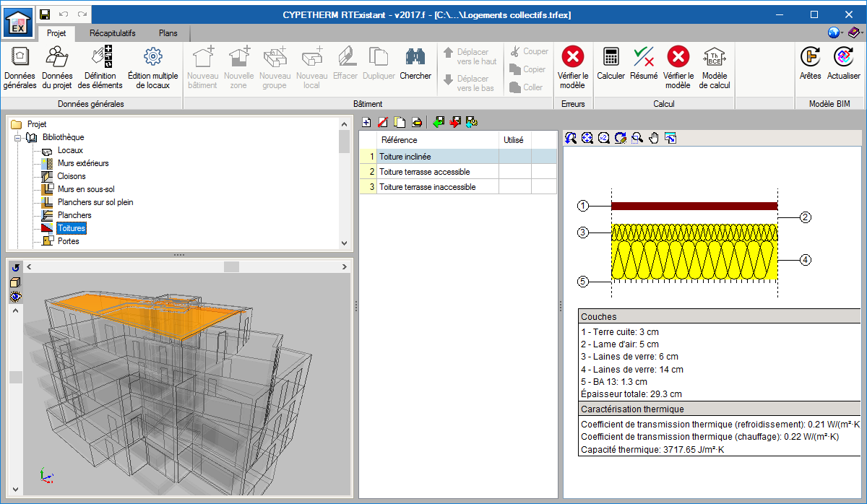Image resolution: width=867 pixels, height=504 pixels.
Task: Open the Résumé results summary
Action: click(644, 63)
